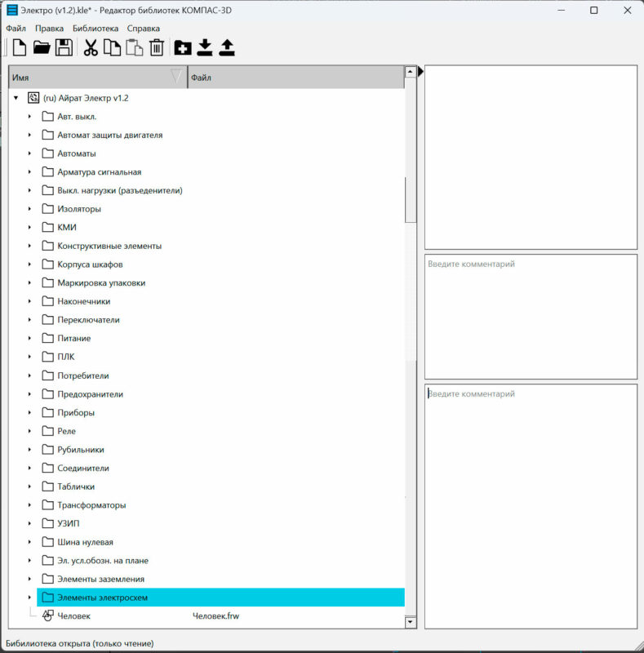Select the Таблички folder
The width and height of the screenshot is (644, 653).
coord(76,486)
